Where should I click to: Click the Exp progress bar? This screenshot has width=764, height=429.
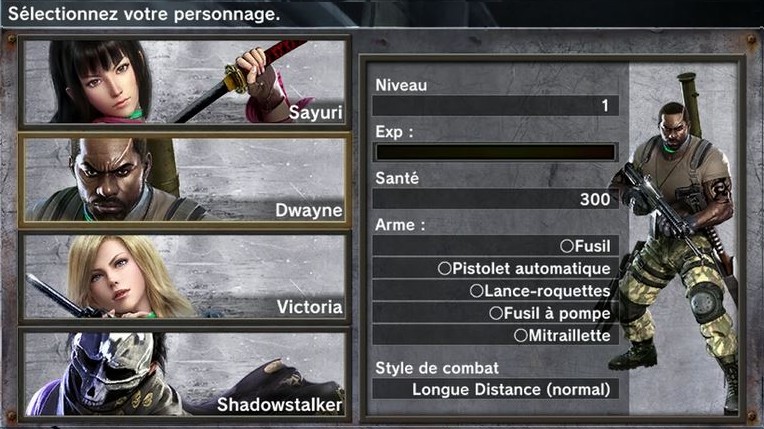point(496,152)
